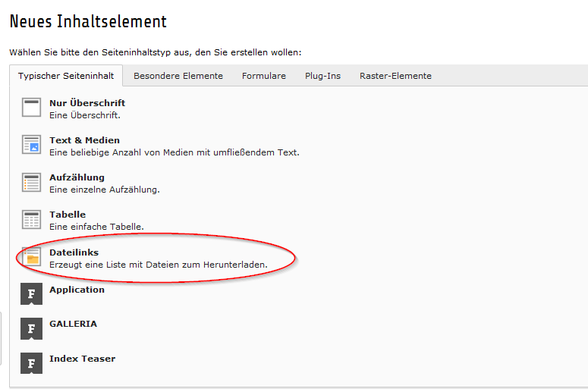Click the Dateilinks folder icon
Viewport: 588px width, 392px height.
point(31,257)
